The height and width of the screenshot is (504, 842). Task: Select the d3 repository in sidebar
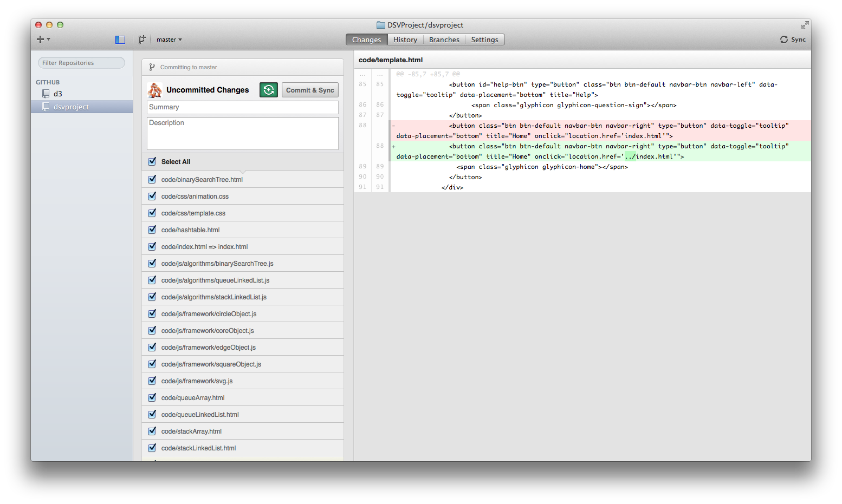pyautogui.click(x=57, y=94)
